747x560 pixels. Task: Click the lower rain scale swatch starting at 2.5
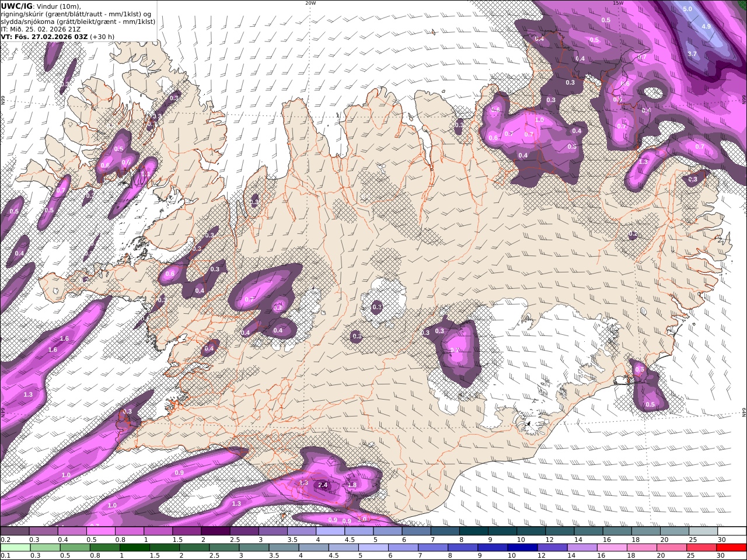[224, 548]
